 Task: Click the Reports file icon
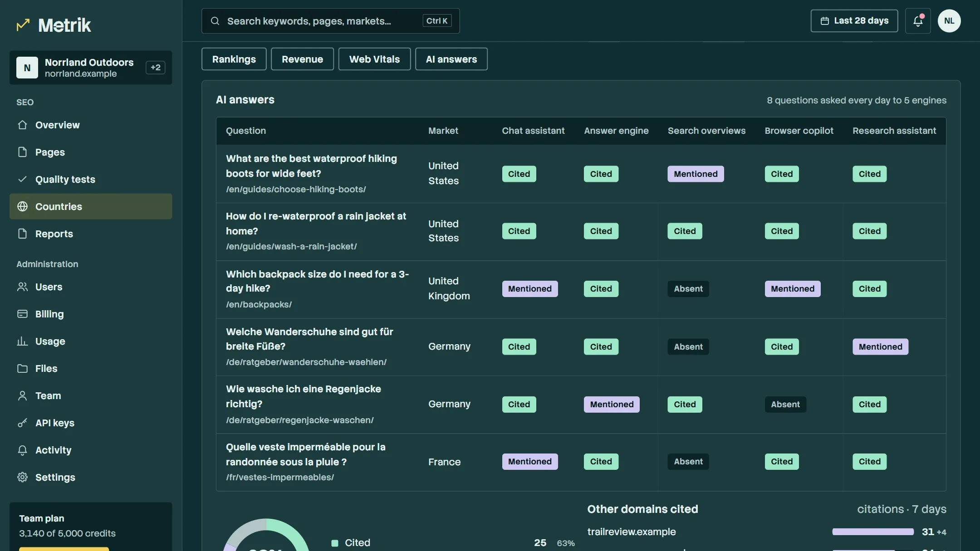[x=22, y=234]
